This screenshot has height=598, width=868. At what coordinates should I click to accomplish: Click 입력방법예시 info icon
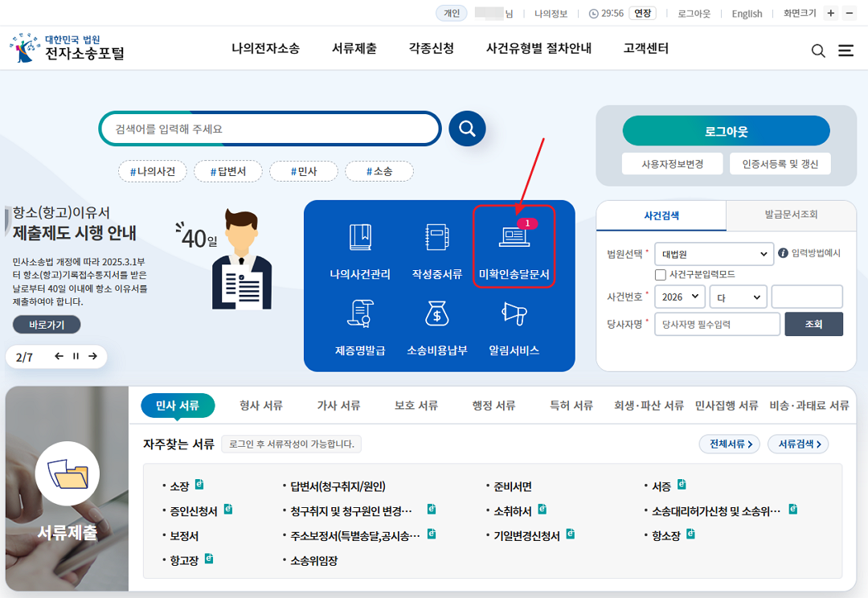(x=783, y=253)
